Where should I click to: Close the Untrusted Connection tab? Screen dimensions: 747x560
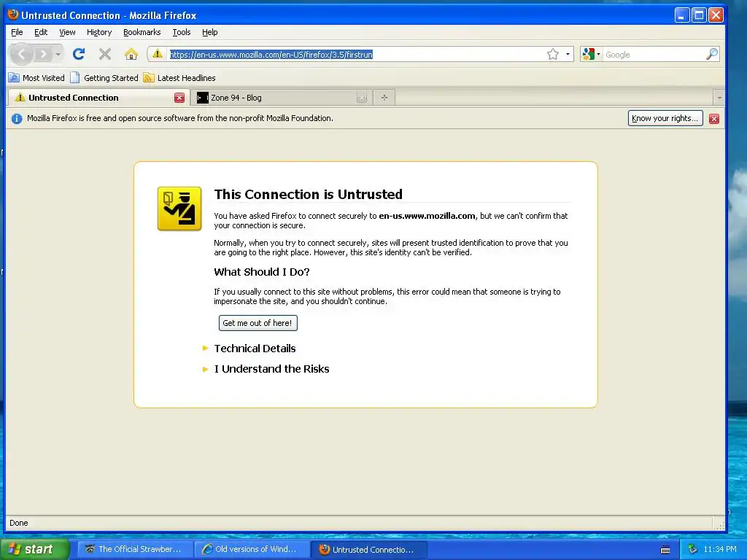179,98
